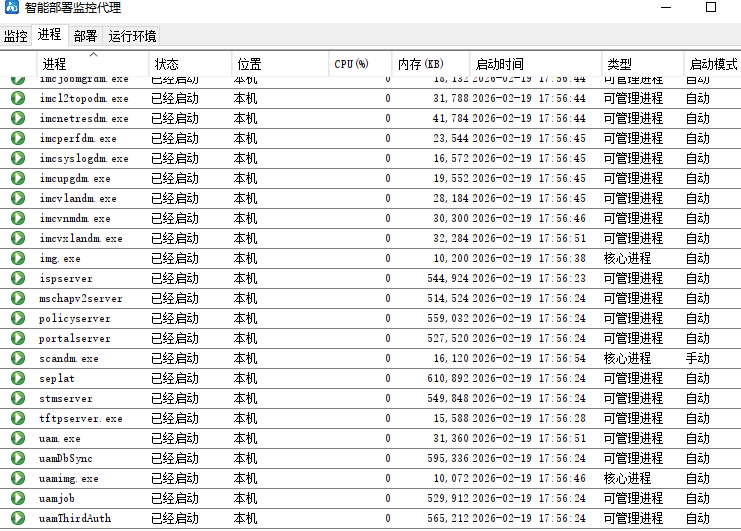This screenshot has width=741, height=531.
Task: Click the status icon for uamDbSync
Action: pyautogui.click(x=18, y=458)
